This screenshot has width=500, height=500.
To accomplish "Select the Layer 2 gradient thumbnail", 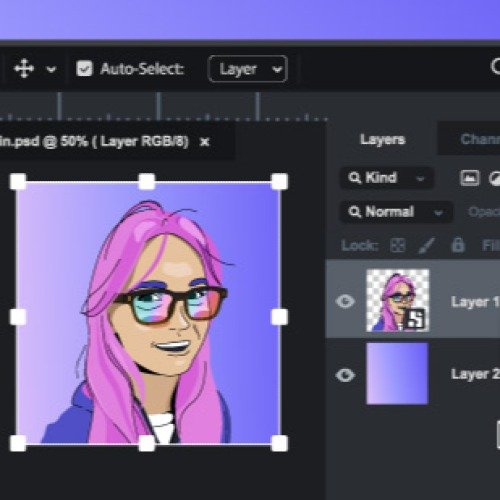I will (397, 374).
